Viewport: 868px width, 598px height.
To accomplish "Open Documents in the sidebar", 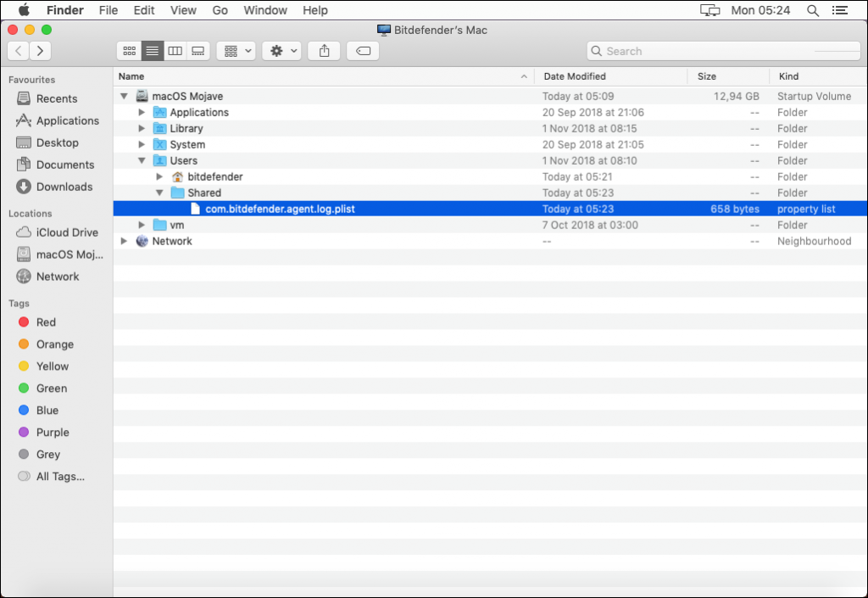I will [55, 165].
